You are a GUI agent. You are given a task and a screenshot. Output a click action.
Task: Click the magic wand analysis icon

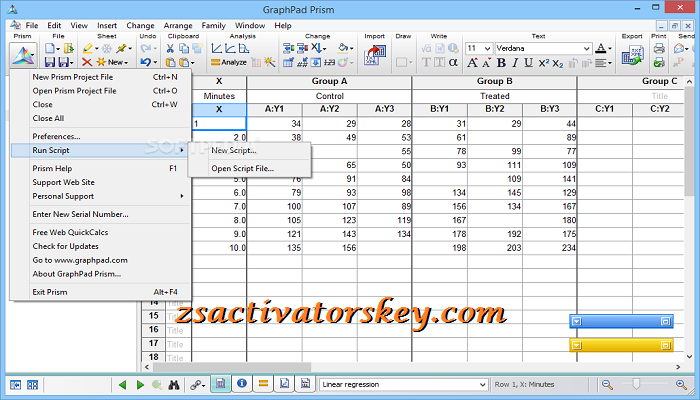pyautogui.click(x=269, y=62)
